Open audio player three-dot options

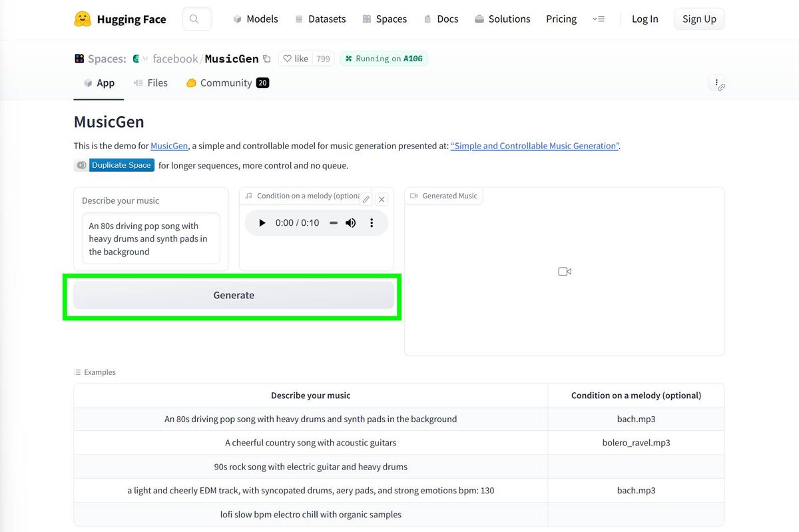pyautogui.click(x=372, y=223)
